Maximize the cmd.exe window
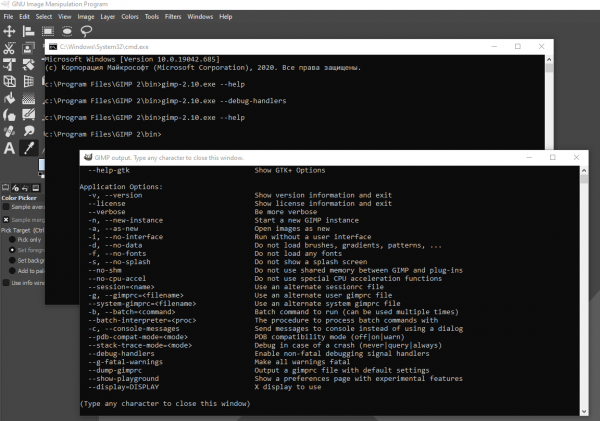 tap(518, 46)
